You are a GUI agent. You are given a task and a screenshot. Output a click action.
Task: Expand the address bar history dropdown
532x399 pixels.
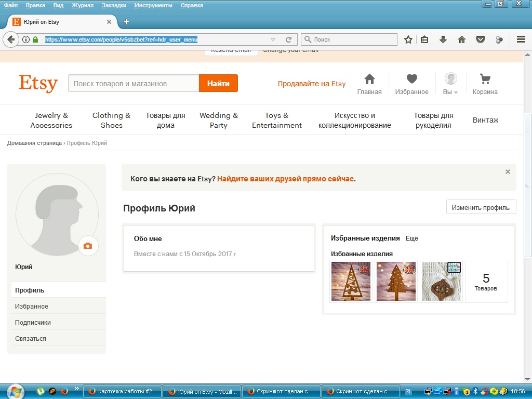pyautogui.click(x=273, y=39)
